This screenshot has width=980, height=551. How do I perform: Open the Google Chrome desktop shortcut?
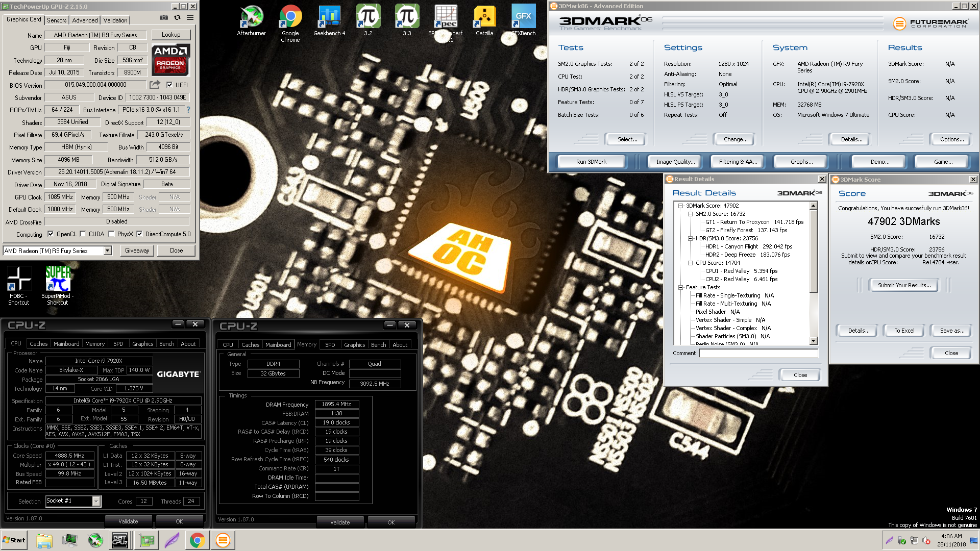290,23
